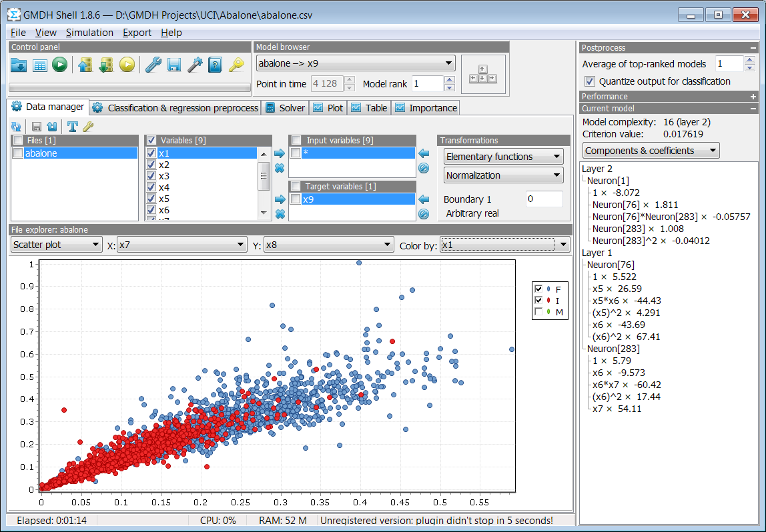Click the wrench settings icon in Control panel
This screenshot has height=532, width=766.
coord(153,65)
